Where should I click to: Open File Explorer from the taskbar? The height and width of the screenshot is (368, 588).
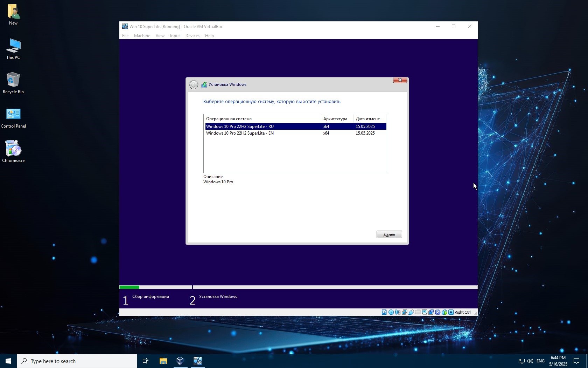tap(163, 361)
